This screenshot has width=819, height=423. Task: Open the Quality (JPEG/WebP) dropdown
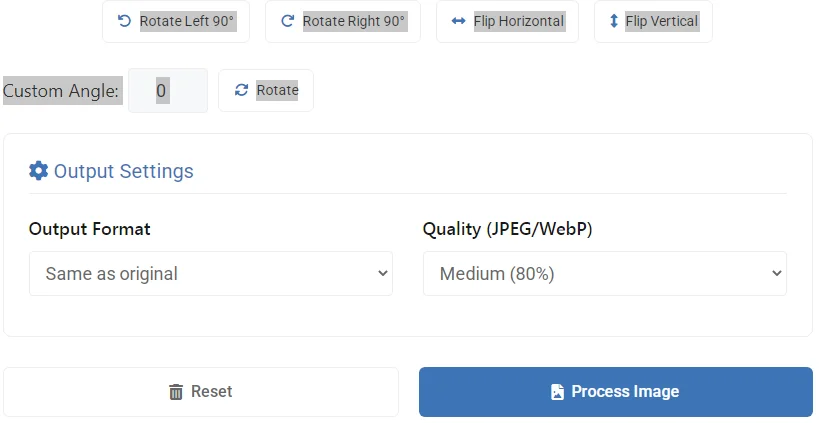(x=604, y=274)
